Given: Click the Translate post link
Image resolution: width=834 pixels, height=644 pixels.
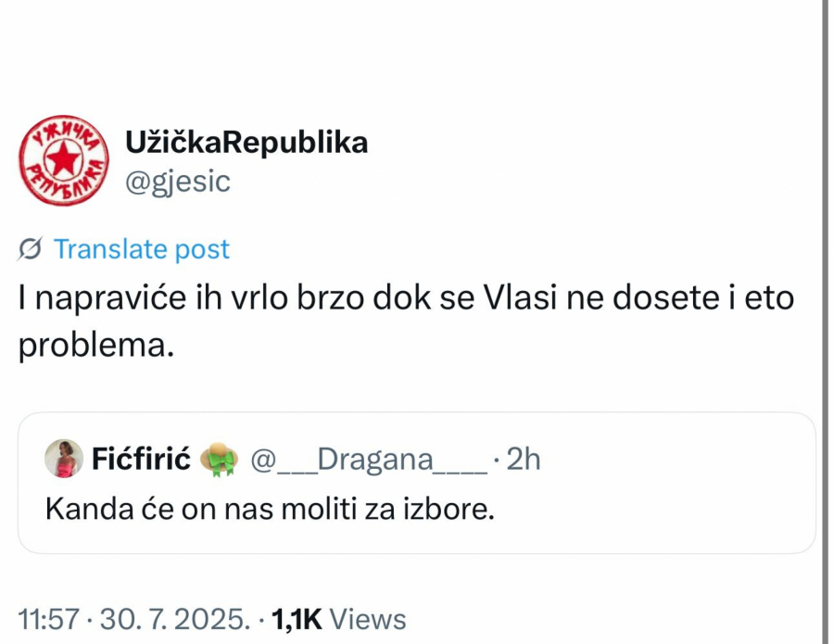Looking at the screenshot, I should 142,248.
